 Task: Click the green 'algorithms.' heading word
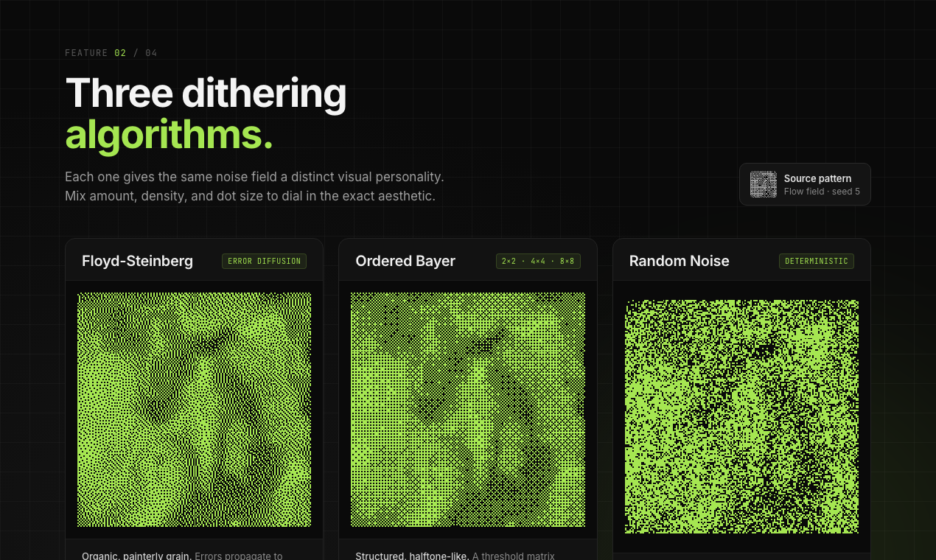coord(169,136)
